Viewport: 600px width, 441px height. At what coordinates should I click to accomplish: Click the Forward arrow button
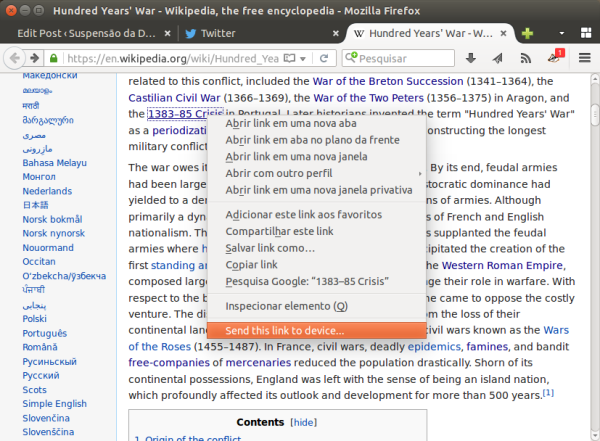click(34, 58)
